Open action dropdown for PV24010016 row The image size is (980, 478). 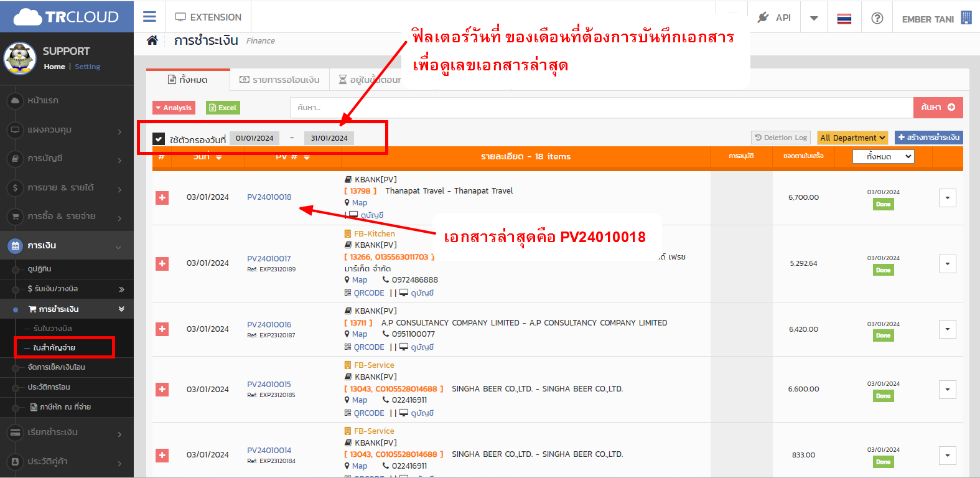[x=948, y=329]
